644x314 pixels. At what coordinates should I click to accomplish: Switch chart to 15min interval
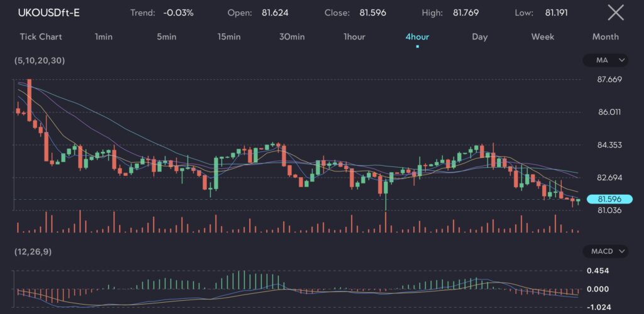click(x=229, y=36)
